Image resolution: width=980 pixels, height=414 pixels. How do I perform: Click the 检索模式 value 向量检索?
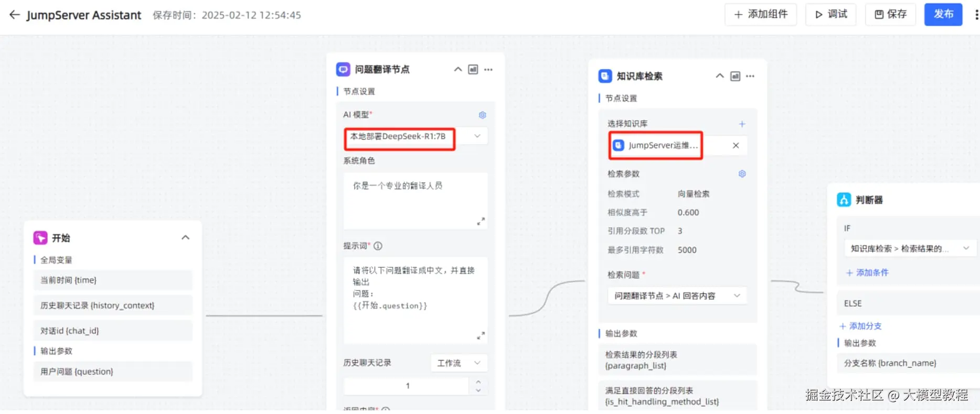694,194
